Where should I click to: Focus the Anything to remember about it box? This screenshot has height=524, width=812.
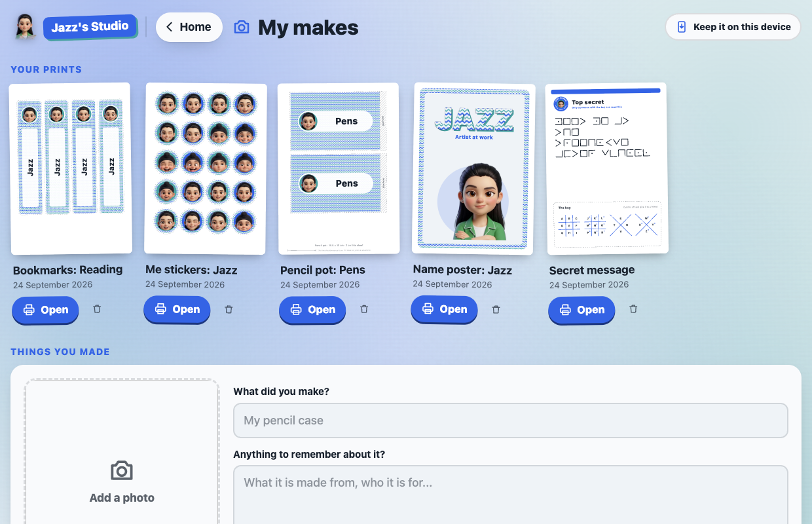click(x=511, y=495)
